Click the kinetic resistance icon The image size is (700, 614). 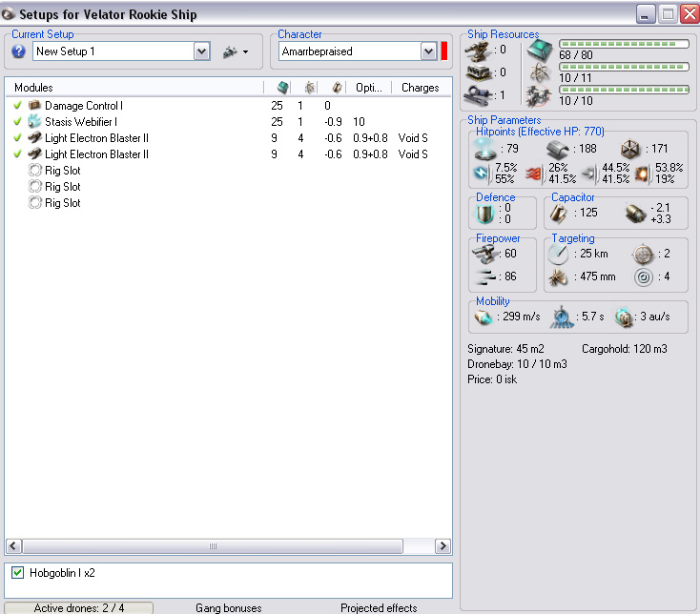pos(589,174)
